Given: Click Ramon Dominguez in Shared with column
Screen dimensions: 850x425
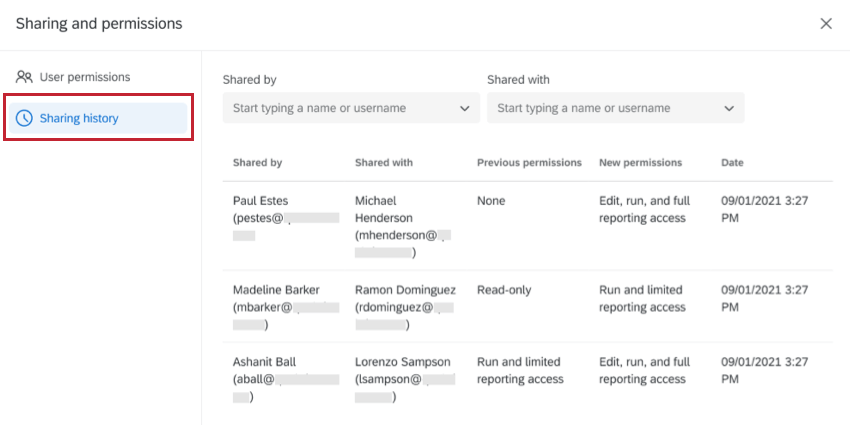Looking at the screenshot, I should pos(406,290).
